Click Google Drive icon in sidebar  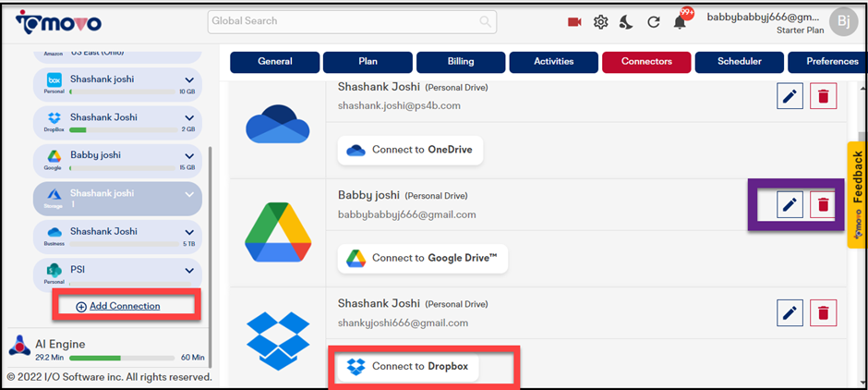coord(54,156)
